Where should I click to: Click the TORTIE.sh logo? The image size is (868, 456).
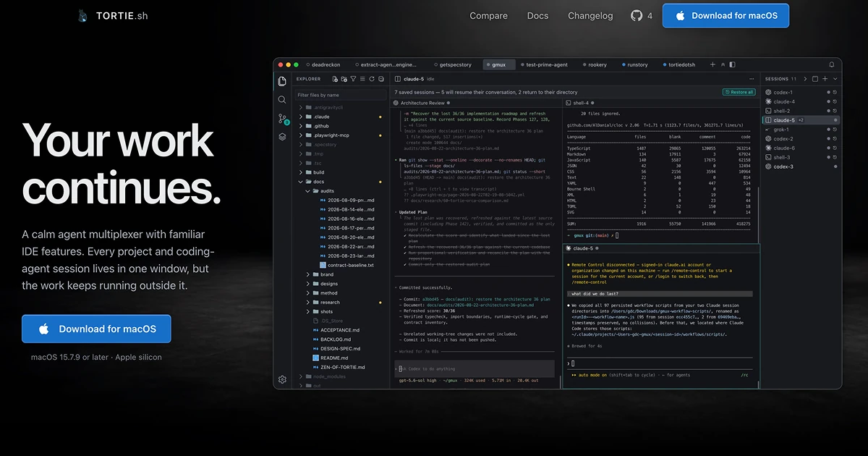(x=112, y=15)
